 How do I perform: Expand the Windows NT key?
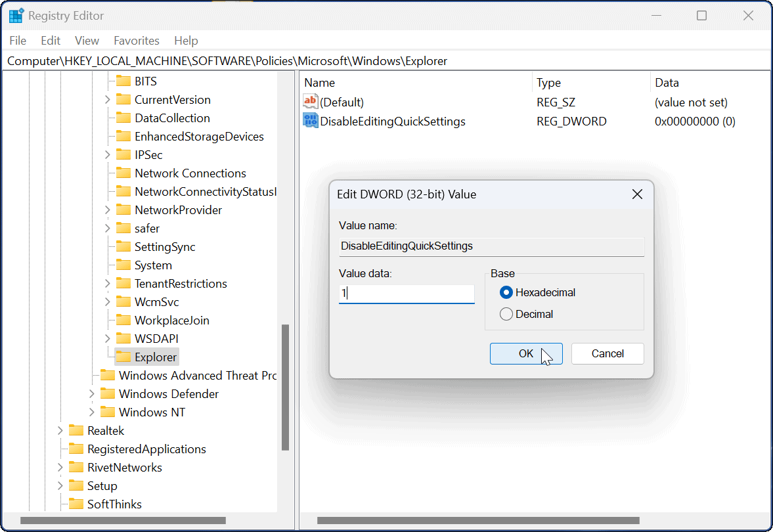92,412
